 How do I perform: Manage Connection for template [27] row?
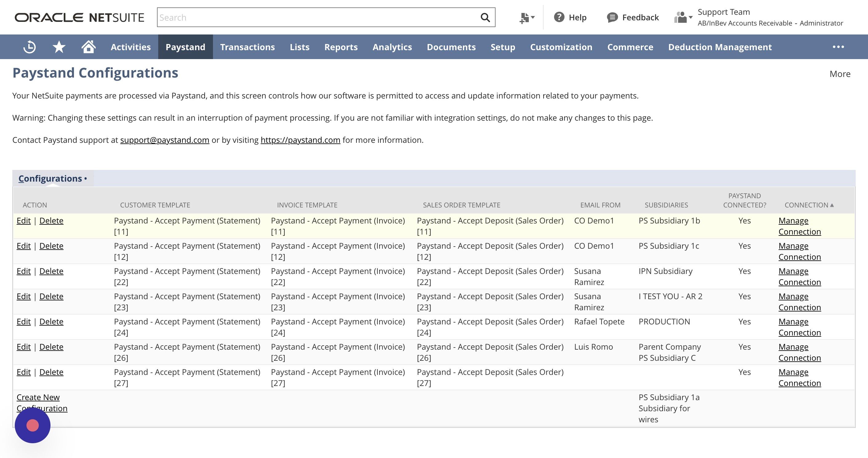[800, 378]
